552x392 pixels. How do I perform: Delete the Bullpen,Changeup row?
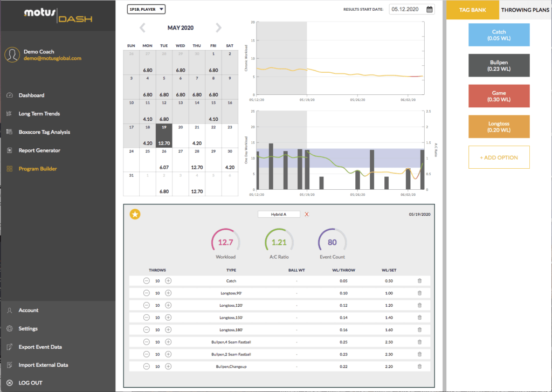point(419,366)
